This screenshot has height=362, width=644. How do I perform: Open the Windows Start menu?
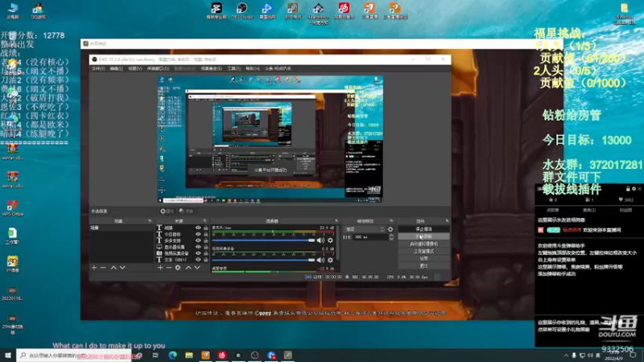(x=8, y=355)
